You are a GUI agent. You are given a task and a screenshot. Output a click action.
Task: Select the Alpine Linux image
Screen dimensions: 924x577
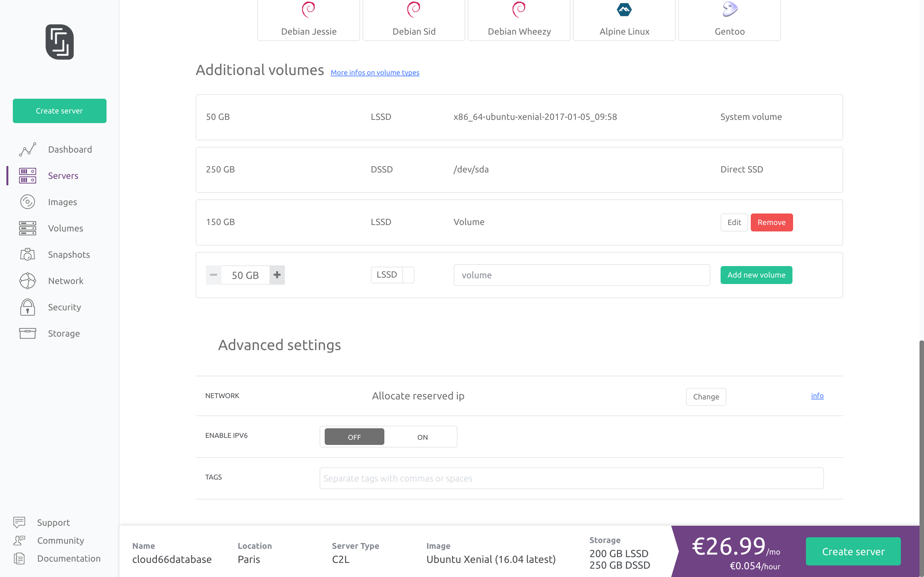[624, 20]
